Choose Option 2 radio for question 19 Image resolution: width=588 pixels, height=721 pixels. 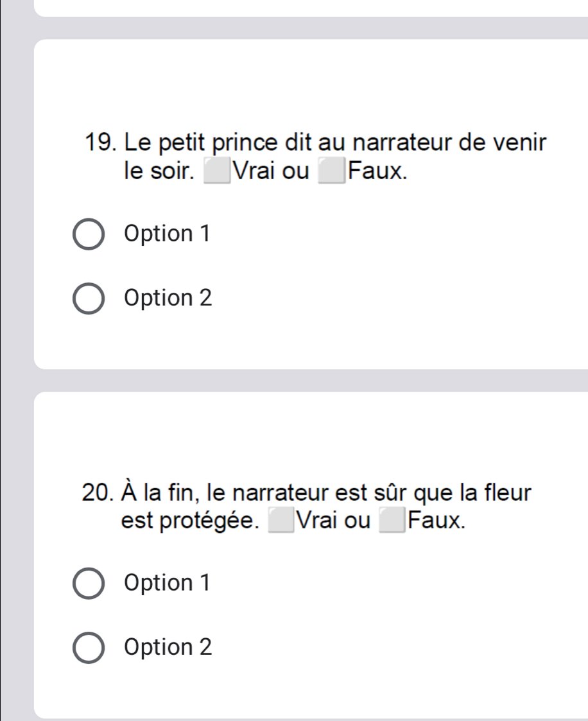point(89,299)
